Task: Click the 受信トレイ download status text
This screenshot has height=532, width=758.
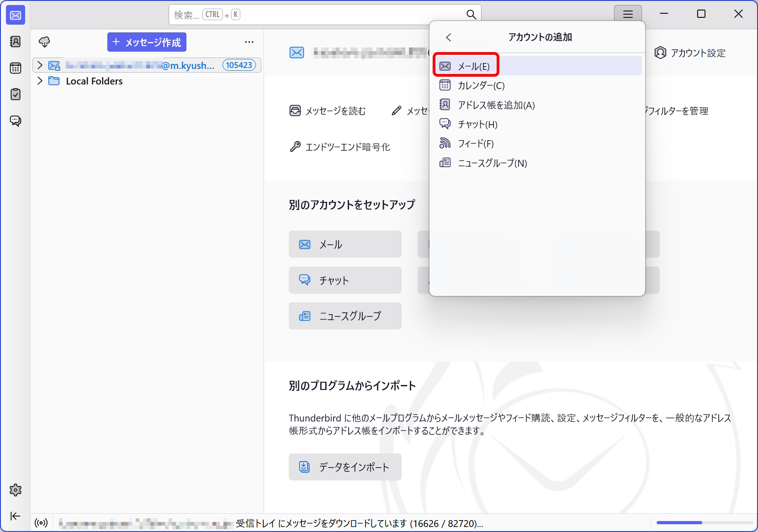Action: [359, 523]
